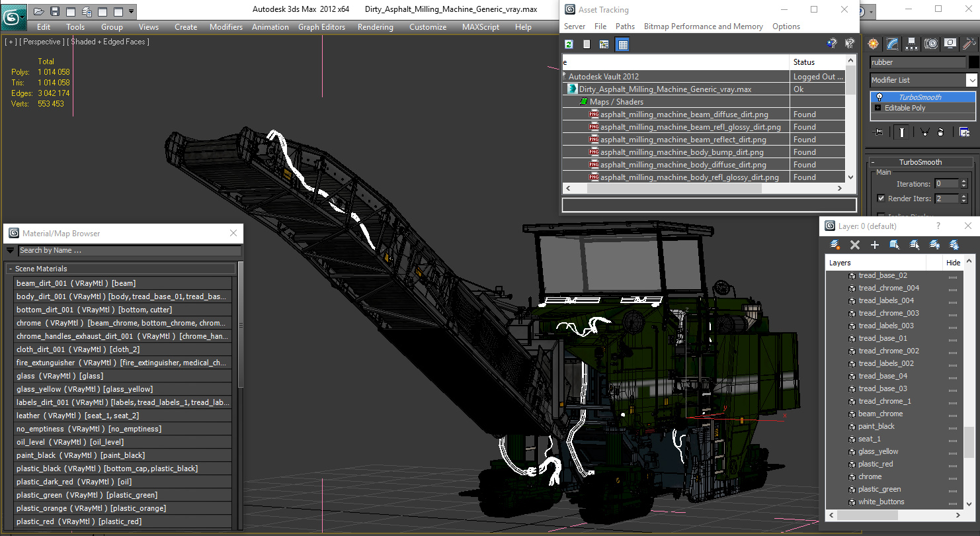The width and height of the screenshot is (980, 536).
Task: Open the Edit menu
Action: [x=44, y=27]
